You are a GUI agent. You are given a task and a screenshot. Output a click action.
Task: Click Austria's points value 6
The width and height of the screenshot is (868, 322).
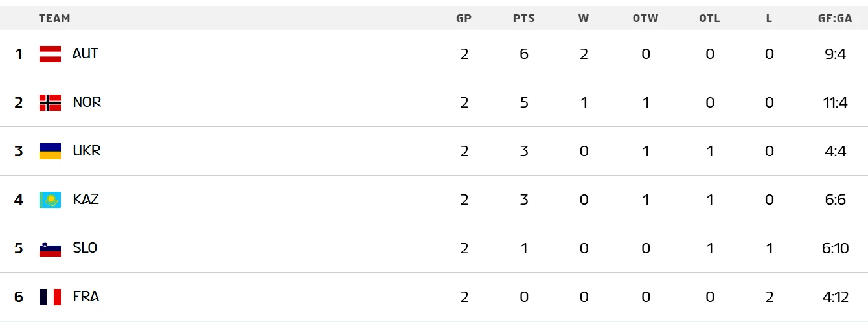tap(523, 54)
